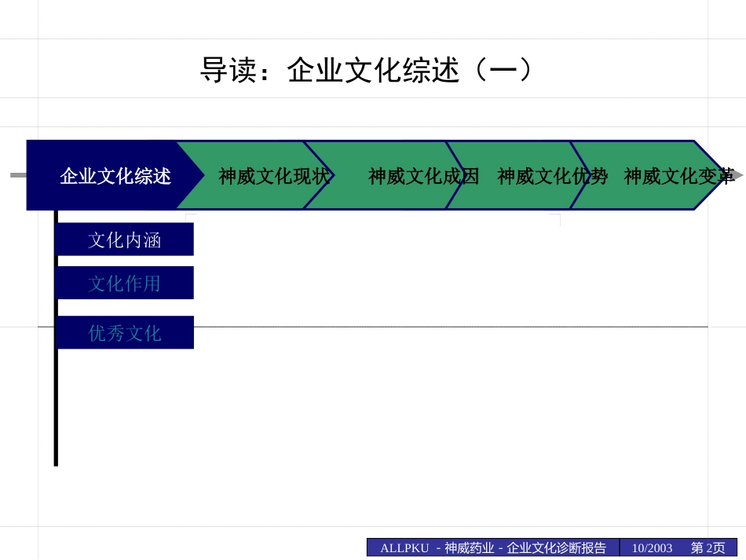Click the footer date 10/2003
Image resolution: width=746 pixels, height=560 pixels.
(x=652, y=548)
